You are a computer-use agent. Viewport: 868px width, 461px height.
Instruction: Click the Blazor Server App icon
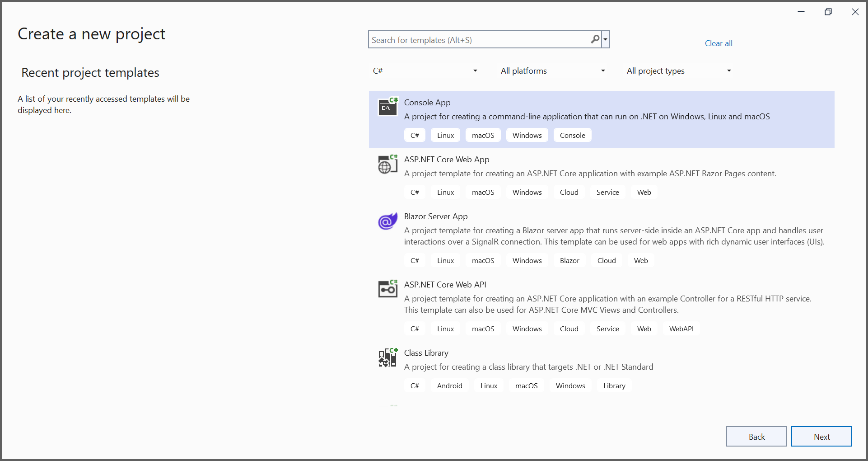coord(387,221)
